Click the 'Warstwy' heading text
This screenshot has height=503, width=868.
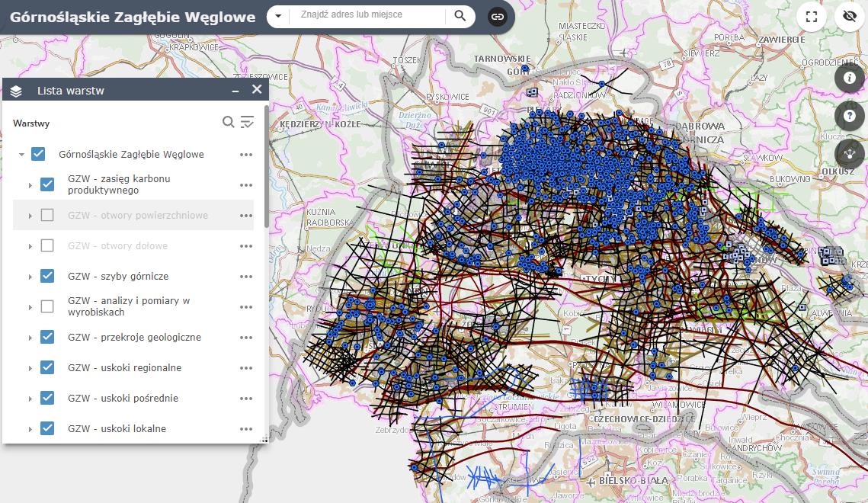click(x=31, y=123)
